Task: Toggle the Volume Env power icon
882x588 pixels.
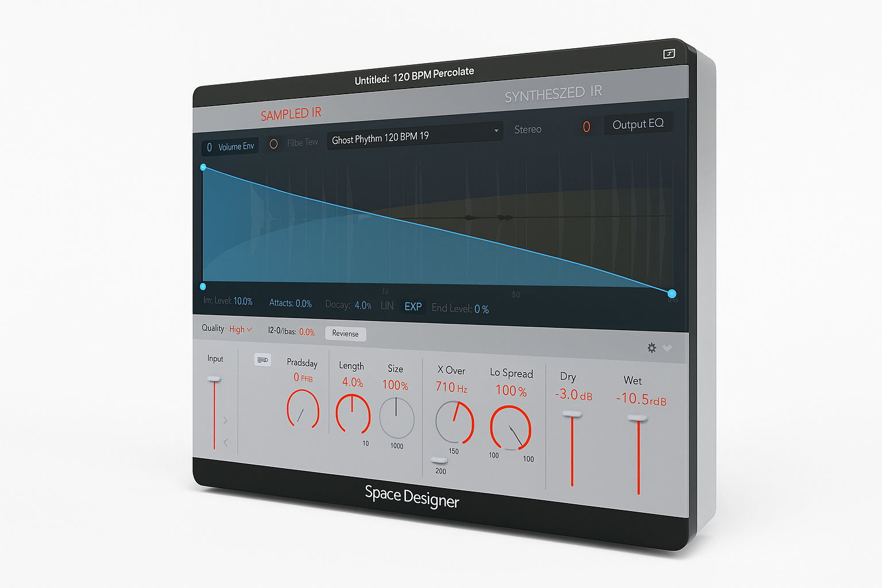Action: (x=209, y=148)
